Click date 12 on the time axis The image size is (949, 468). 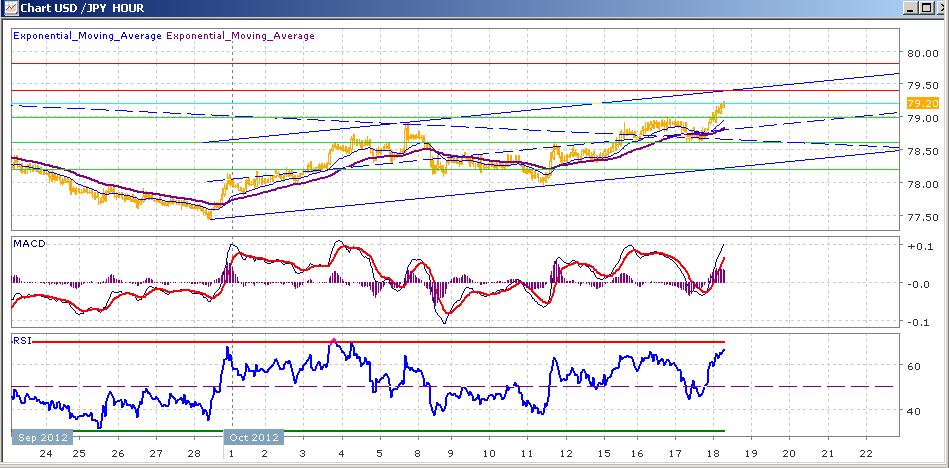[566, 453]
